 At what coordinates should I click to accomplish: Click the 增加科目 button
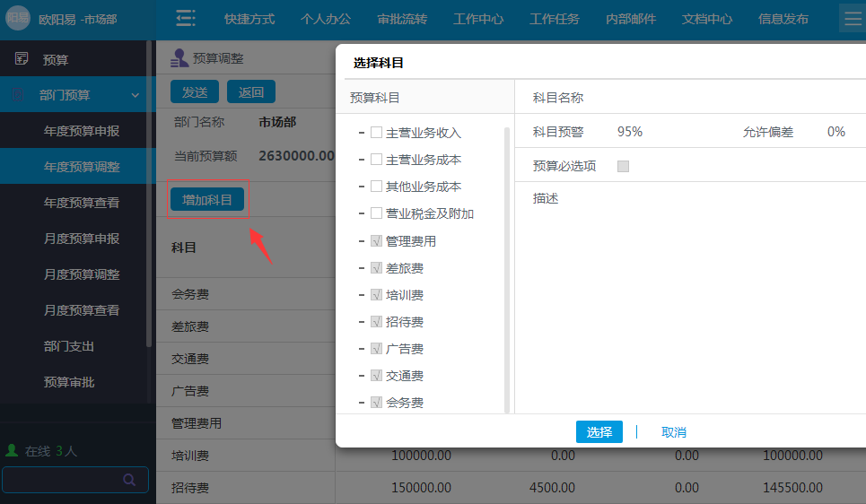tap(207, 199)
